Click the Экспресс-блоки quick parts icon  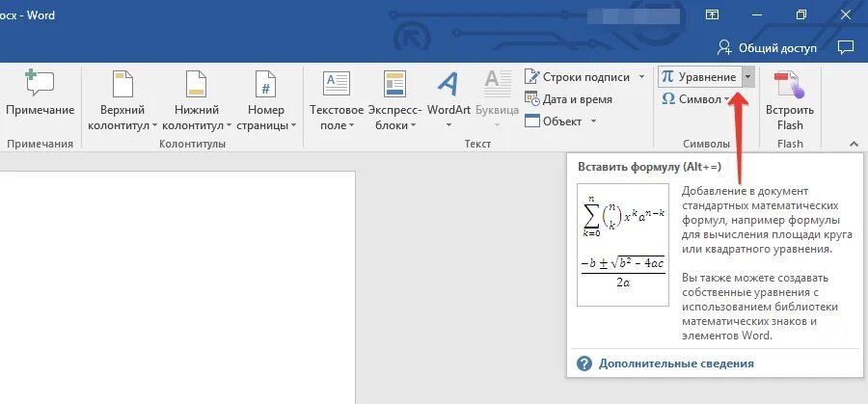tap(394, 84)
